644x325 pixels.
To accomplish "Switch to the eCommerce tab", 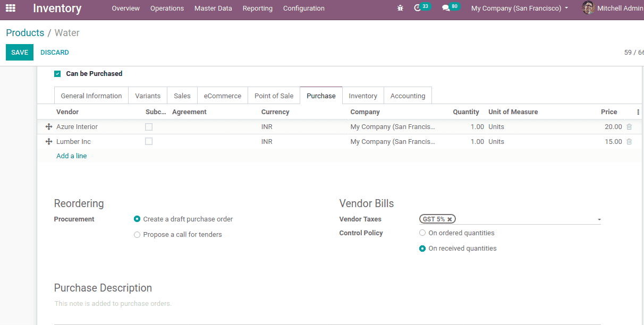I will pyautogui.click(x=223, y=96).
